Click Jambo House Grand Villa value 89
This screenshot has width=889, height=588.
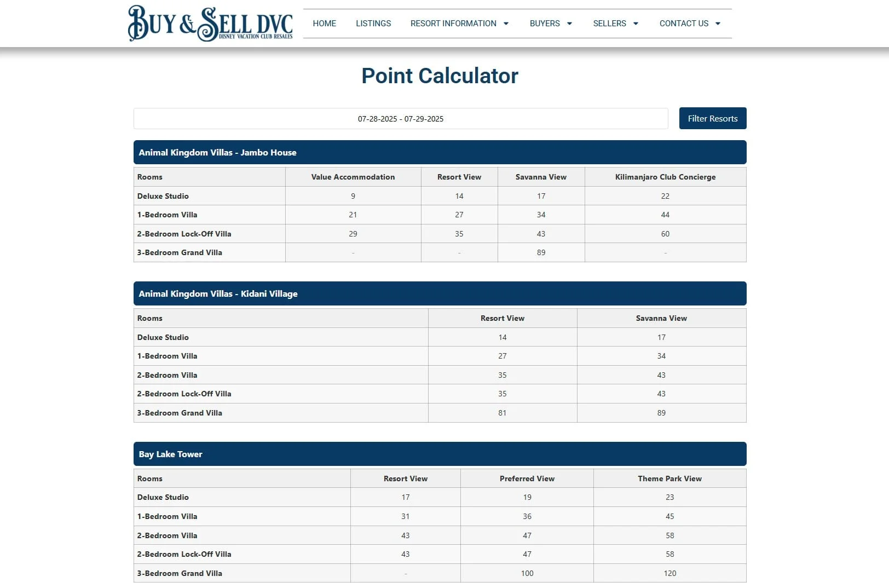tap(541, 252)
